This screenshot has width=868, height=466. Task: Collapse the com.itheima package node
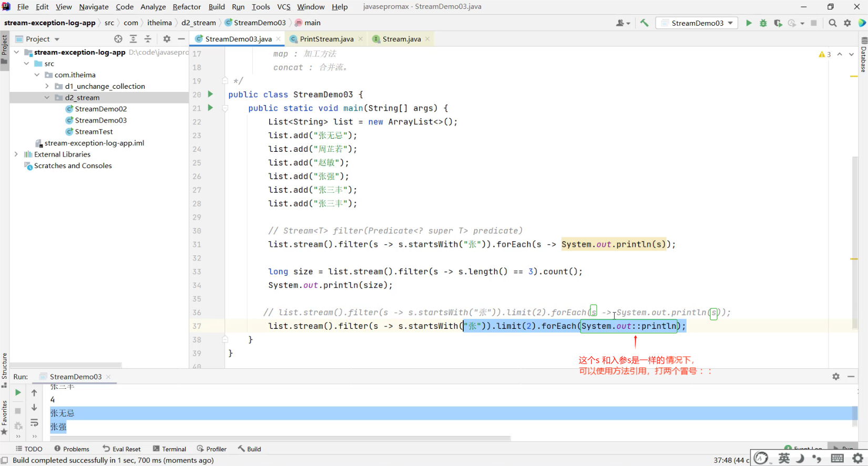coord(37,75)
